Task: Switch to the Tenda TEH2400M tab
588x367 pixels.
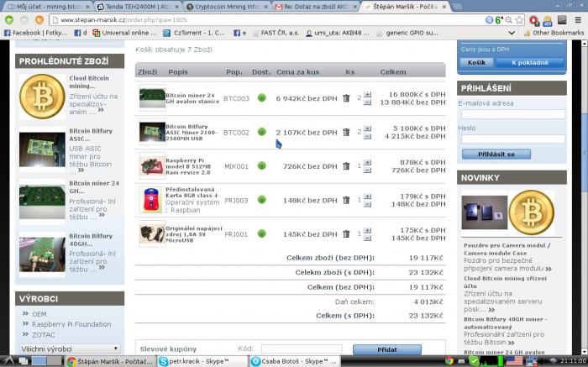Action: 137,7
